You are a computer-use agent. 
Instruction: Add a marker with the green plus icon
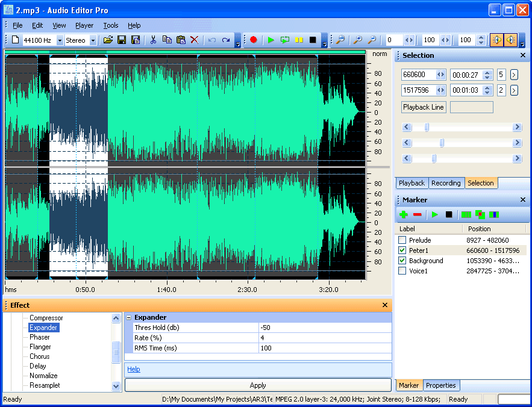[404, 215]
